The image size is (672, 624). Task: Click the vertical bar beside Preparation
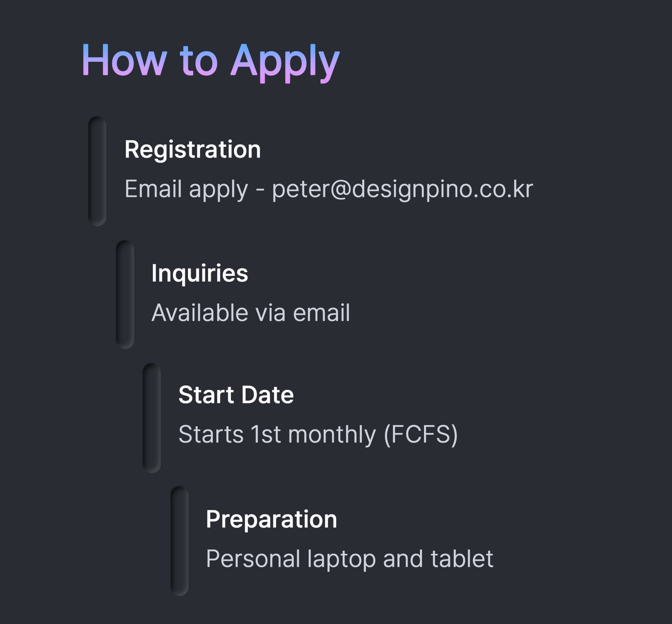pos(179,541)
